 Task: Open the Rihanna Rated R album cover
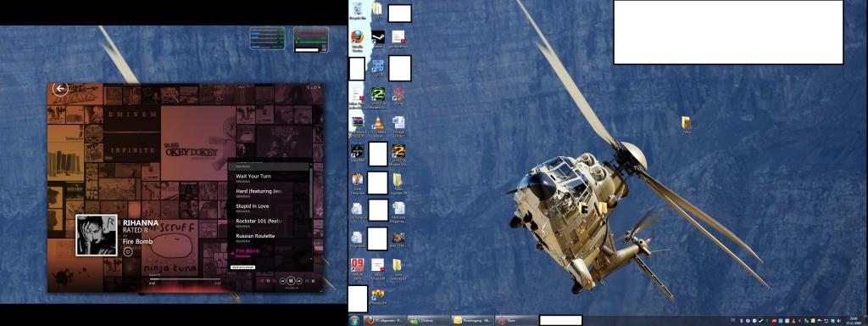[x=97, y=235]
